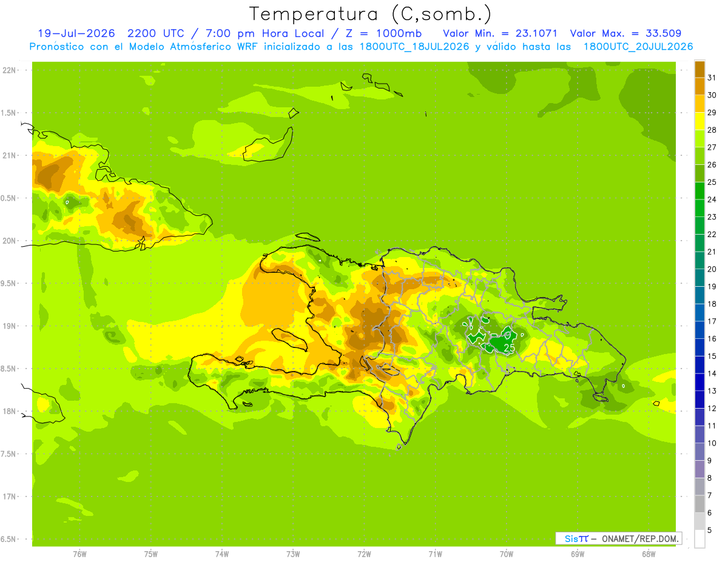
Task: Click the "19N" latitude axis label
Action: (9, 326)
